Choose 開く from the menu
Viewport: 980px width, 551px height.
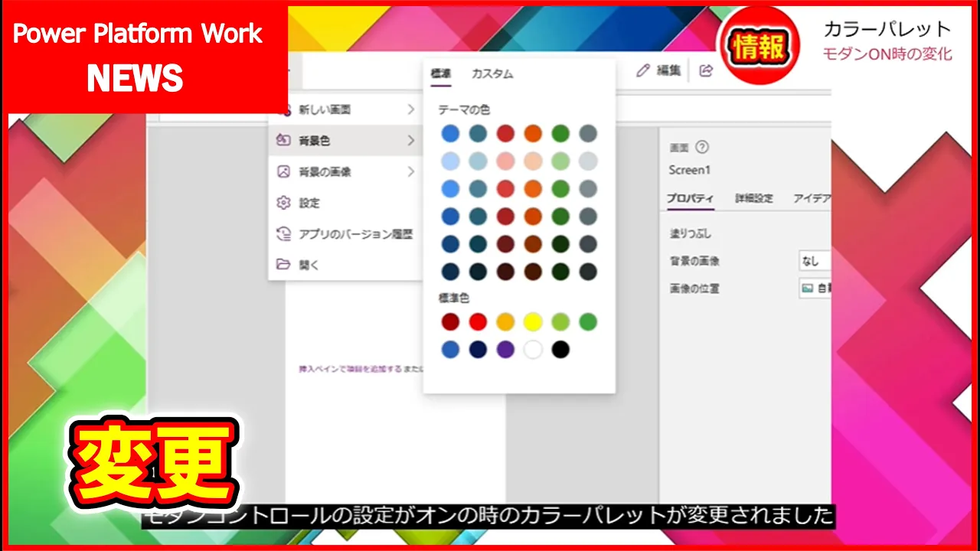(345, 265)
